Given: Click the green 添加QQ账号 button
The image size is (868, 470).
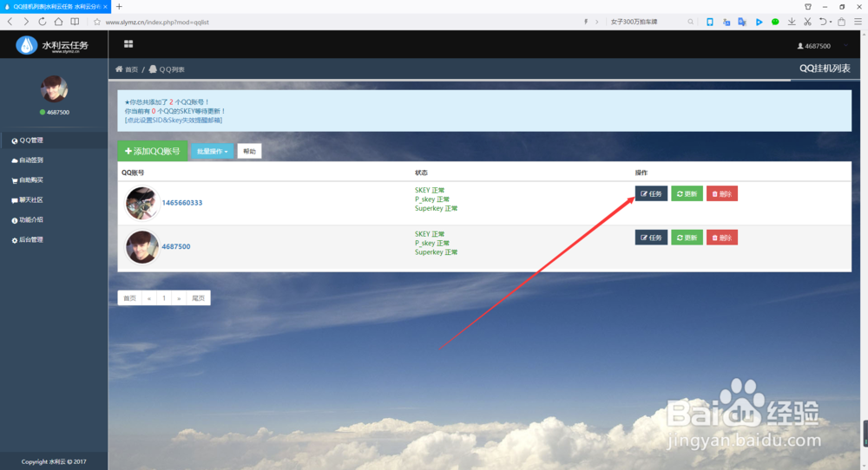Looking at the screenshot, I should click(152, 151).
